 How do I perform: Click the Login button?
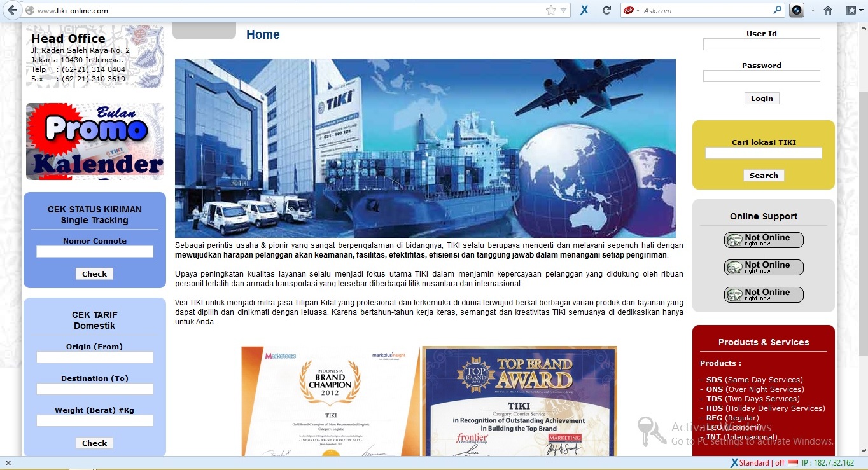(x=762, y=99)
